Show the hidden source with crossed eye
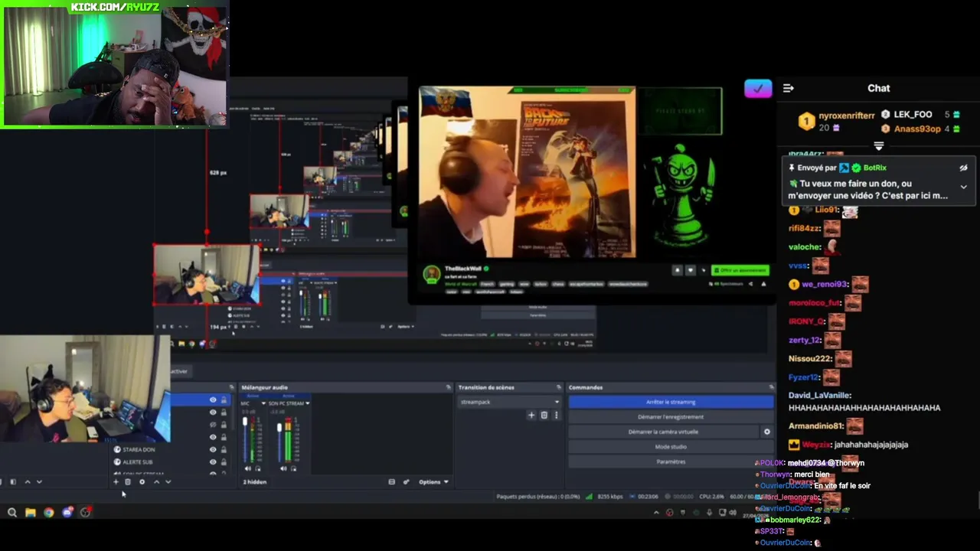This screenshot has height=551, width=980. [x=213, y=425]
